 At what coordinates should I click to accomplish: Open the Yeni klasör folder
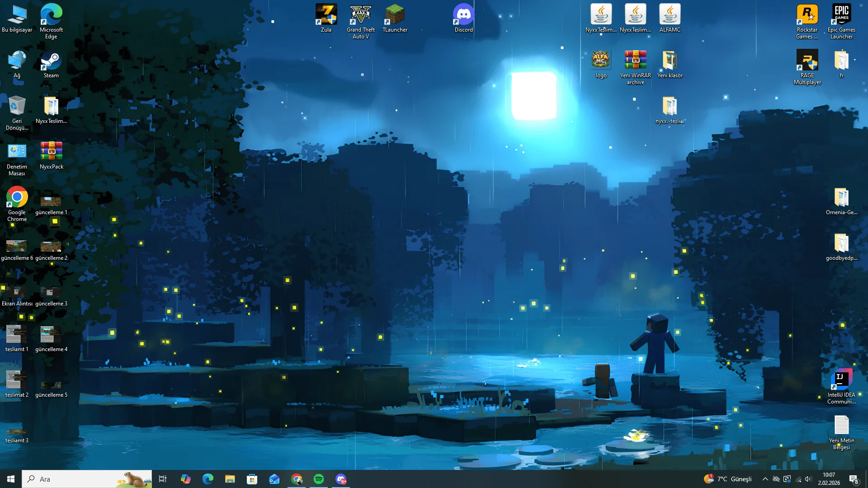point(670,64)
